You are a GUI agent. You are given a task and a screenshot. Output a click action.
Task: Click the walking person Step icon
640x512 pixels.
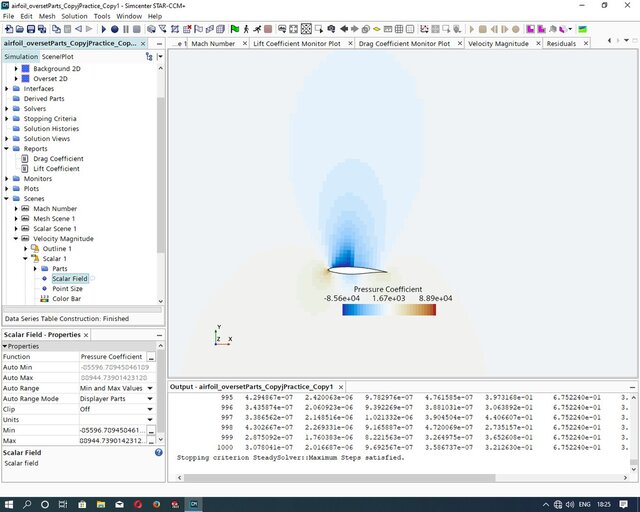pyautogui.click(x=246, y=29)
